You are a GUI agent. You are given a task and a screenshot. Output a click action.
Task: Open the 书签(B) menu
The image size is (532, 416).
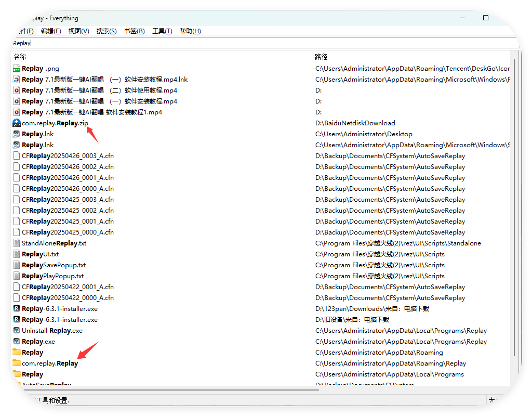point(135,31)
